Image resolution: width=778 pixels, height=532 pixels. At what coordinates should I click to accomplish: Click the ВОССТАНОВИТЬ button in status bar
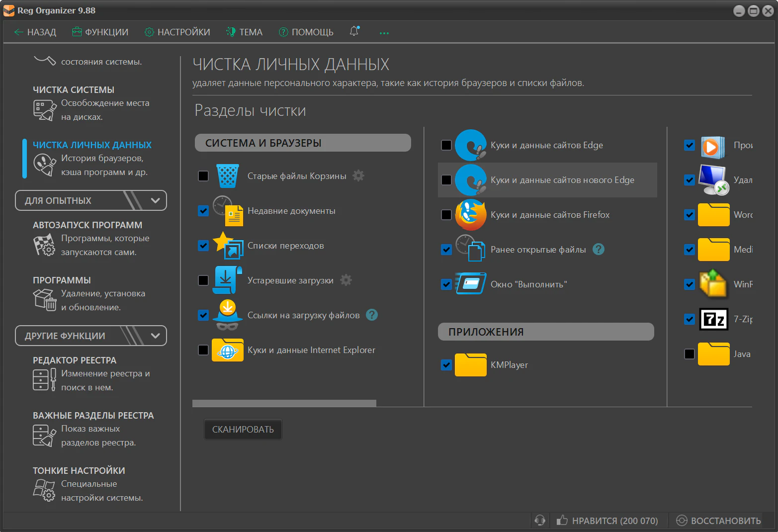pyautogui.click(x=719, y=521)
